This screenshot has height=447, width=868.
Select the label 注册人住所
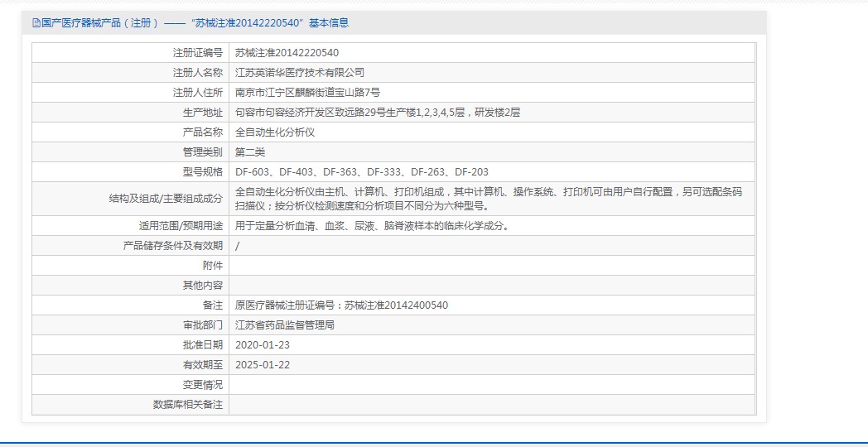click(x=198, y=93)
